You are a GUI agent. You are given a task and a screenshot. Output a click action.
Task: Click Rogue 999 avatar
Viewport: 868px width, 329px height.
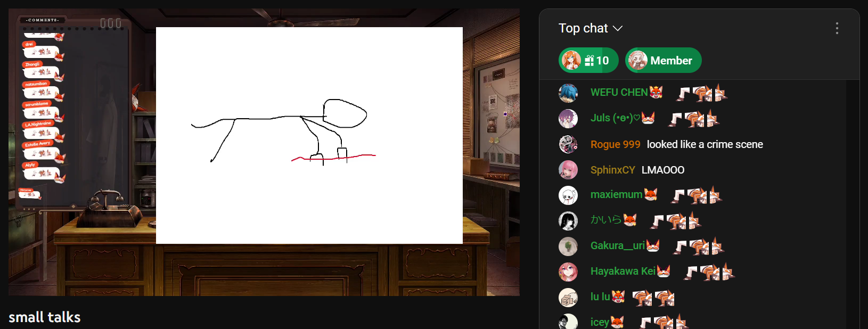point(568,144)
